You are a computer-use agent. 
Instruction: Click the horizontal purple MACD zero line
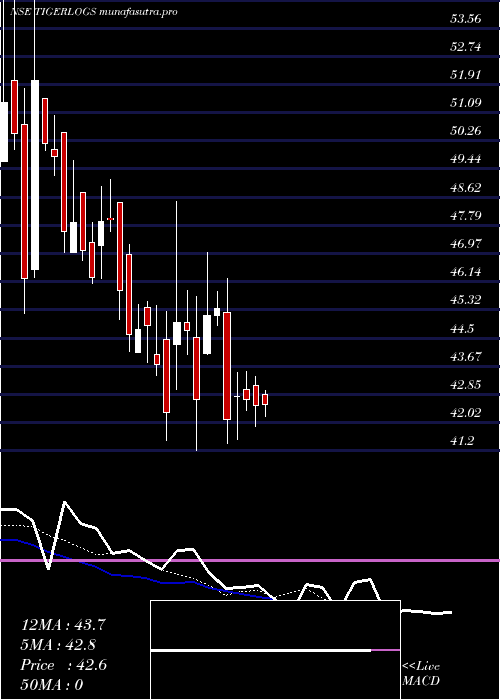click(250, 560)
